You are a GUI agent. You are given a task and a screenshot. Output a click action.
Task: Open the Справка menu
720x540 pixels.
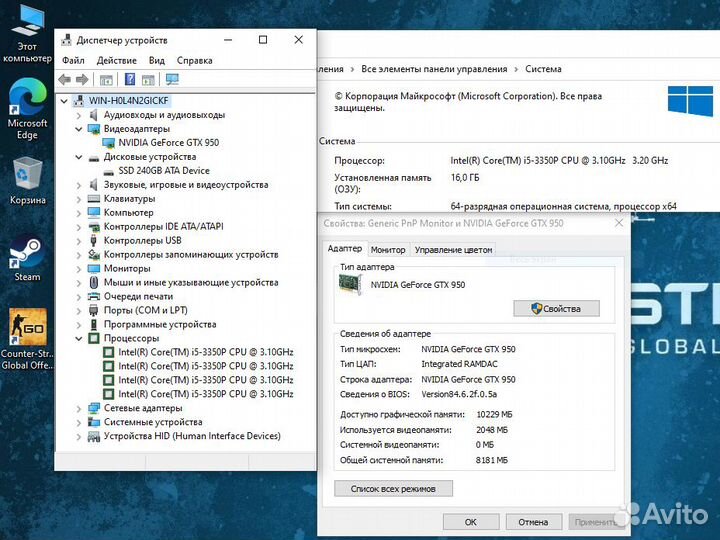195,61
